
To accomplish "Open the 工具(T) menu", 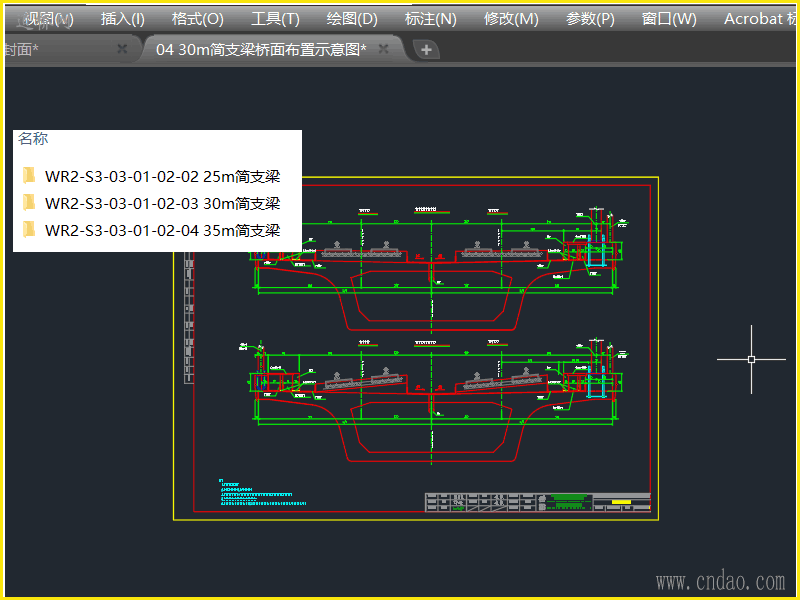I will pyautogui.click(x=275, y=19).
